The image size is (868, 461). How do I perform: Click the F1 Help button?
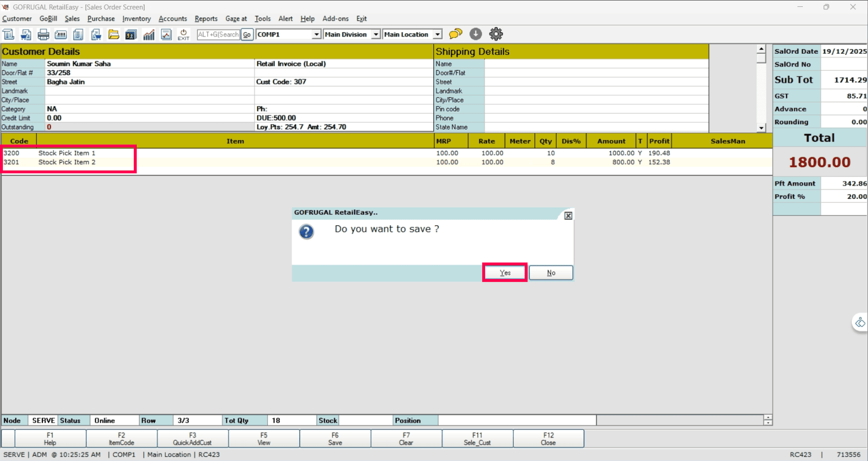50,439
